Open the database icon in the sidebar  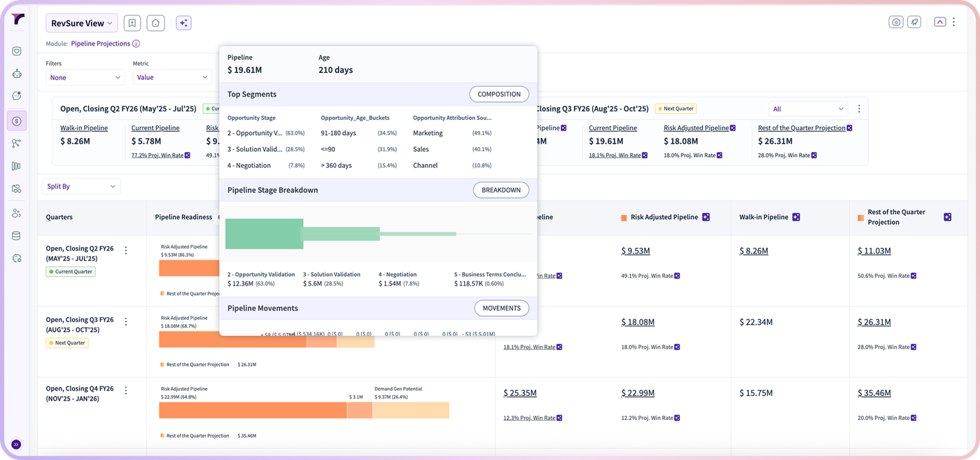point(17,236)
